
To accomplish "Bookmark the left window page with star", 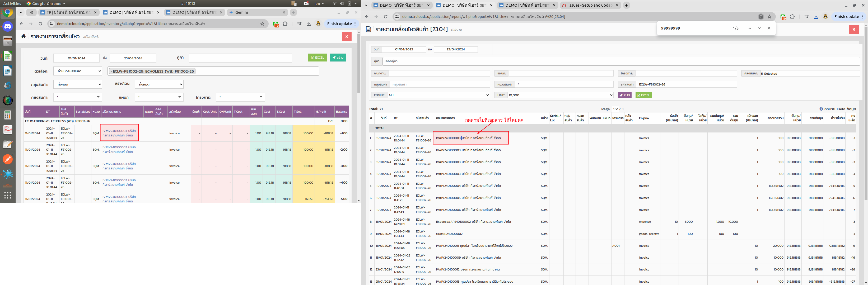I will [x=262, y=23].
